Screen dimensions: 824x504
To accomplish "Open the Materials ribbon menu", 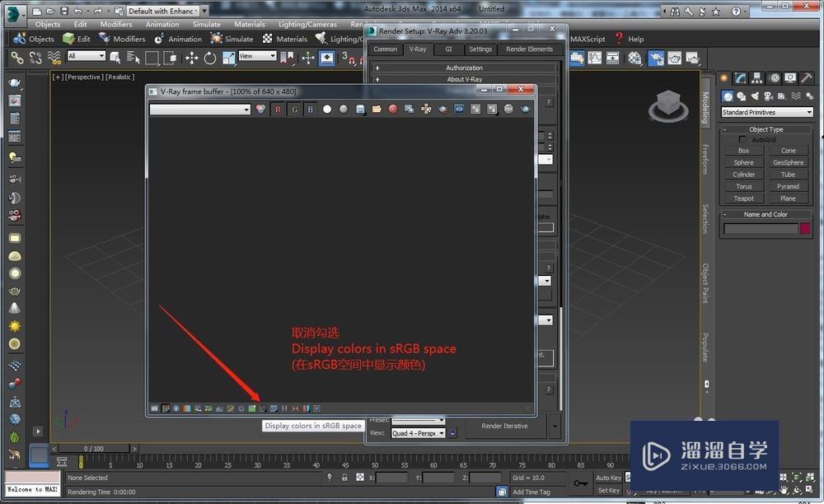I will [285, 39].
